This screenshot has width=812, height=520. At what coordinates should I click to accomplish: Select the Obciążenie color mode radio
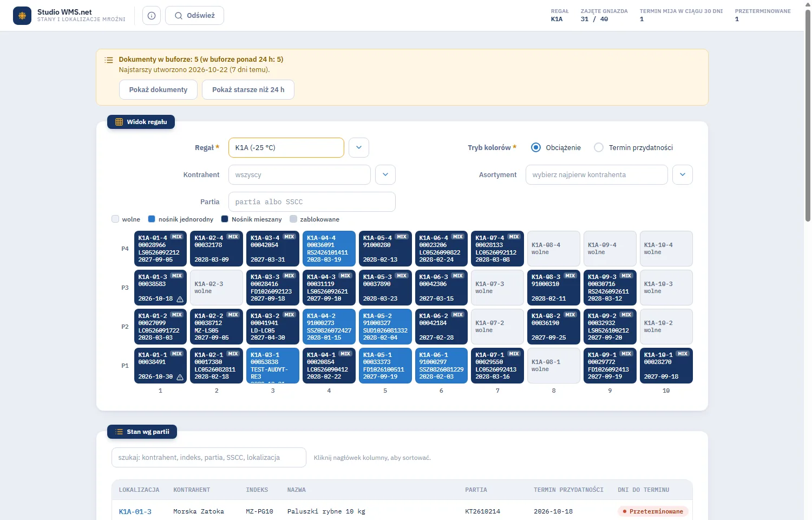[x=536, y=147]
